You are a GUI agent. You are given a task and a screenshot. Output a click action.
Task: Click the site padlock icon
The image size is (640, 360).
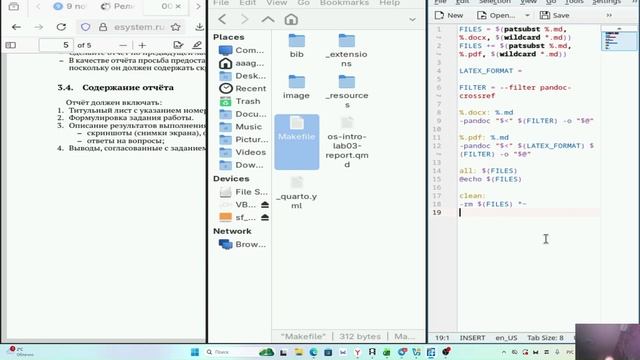103,27
